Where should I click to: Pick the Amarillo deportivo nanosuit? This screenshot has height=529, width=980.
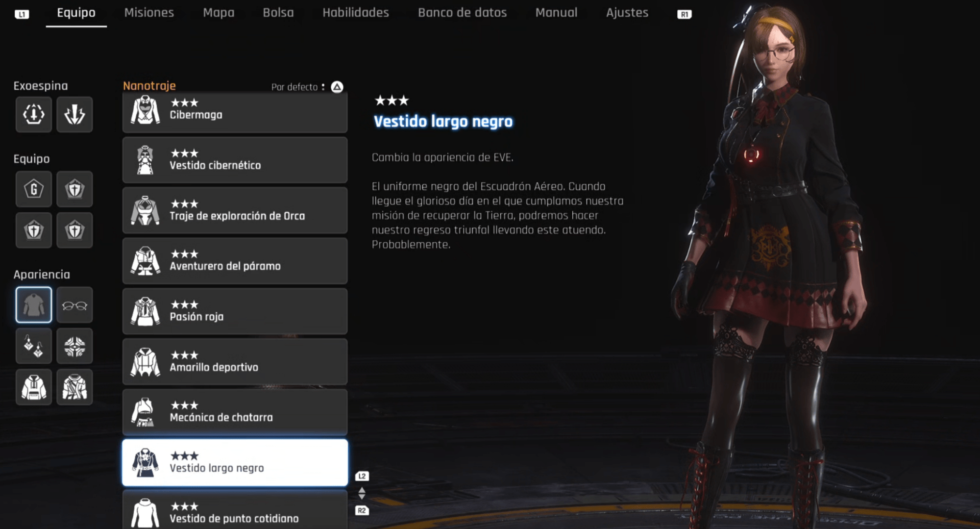[x=235, y=362]
